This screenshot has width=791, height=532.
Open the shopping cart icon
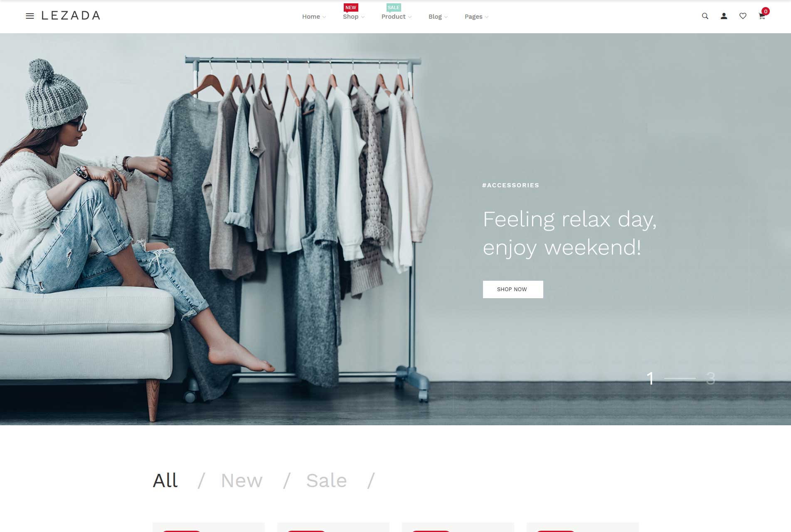(761, 17)
